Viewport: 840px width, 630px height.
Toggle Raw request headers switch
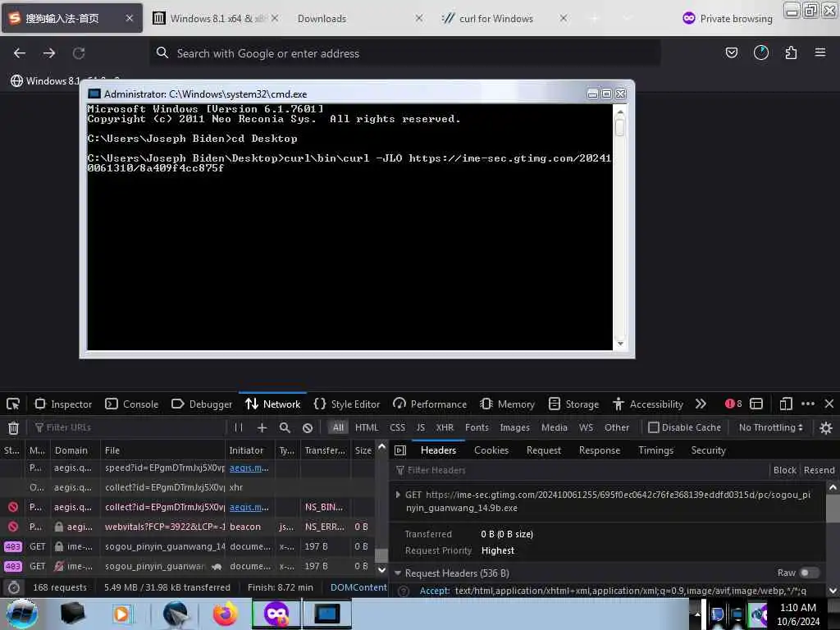(810, 573)
